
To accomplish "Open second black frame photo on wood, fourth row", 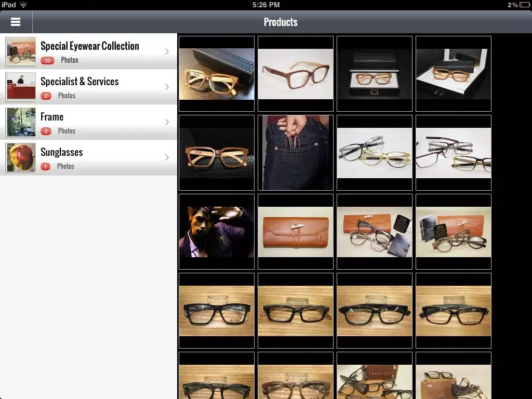I will [296, 311].
